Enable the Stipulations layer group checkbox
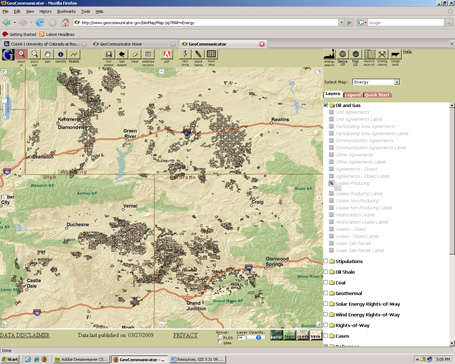455x364 pixels. tap(326, 261)
